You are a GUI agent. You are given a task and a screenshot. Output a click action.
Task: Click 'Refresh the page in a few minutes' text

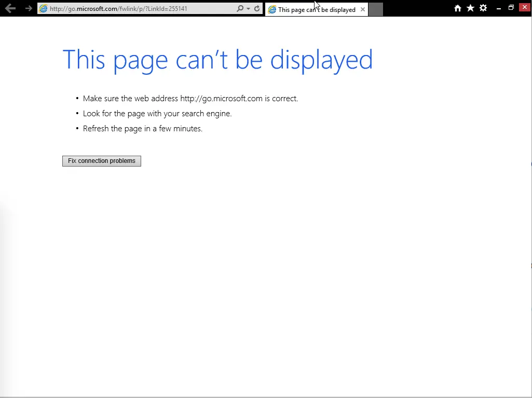143,129
